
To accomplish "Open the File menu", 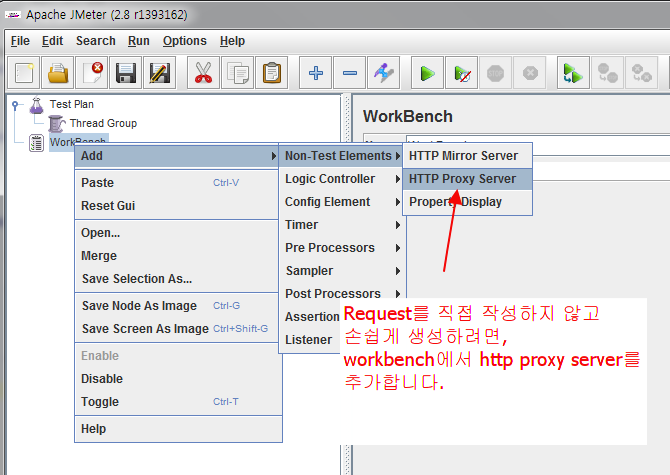I will 20,41.
